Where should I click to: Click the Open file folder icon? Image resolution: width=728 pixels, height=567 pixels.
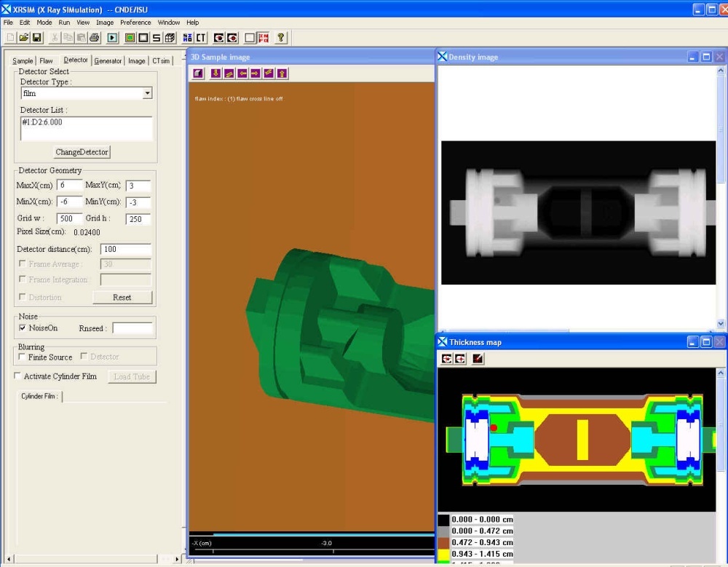click(x=23, y=38)
